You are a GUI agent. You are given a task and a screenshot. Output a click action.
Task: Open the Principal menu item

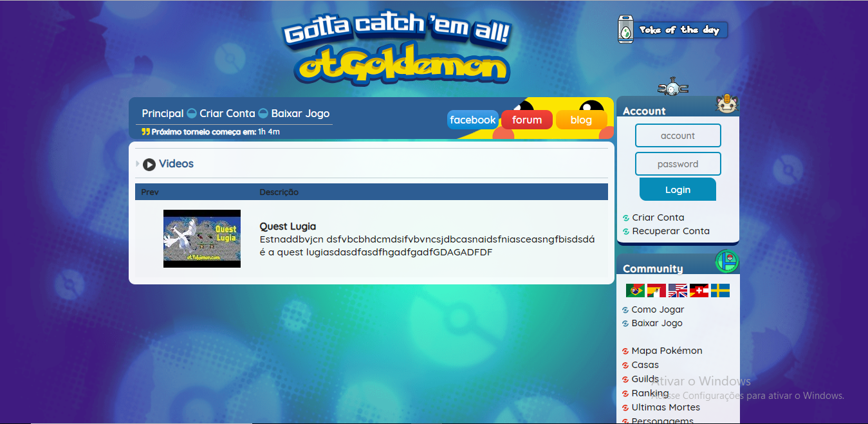click(162, 113)
